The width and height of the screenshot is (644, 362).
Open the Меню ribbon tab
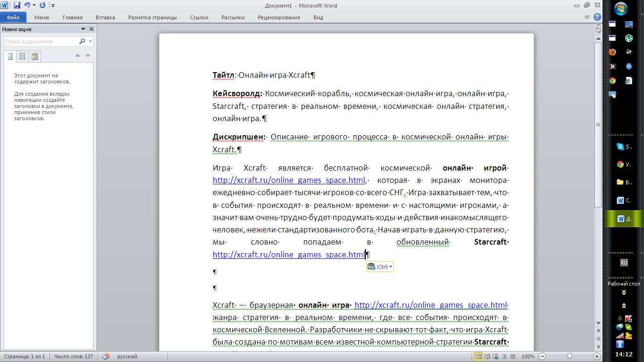41,17
